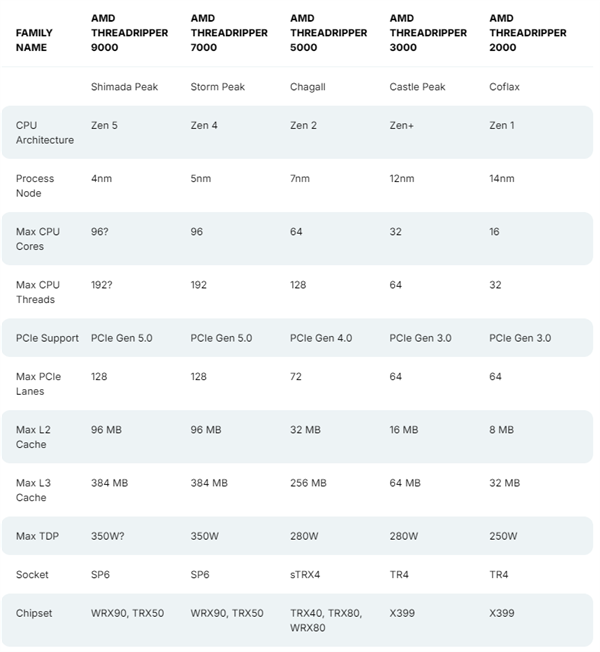The image size is (600, 652).
Task: Select the Coflax codename cell
Action: 505,87
